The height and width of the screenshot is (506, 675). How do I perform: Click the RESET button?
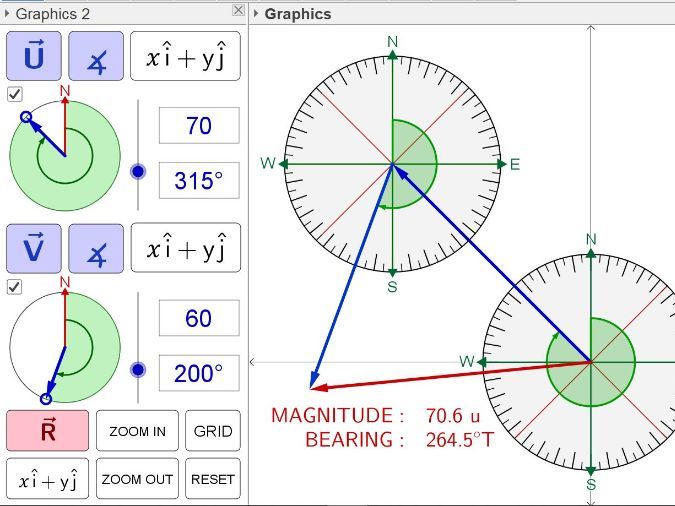point(213,479)
